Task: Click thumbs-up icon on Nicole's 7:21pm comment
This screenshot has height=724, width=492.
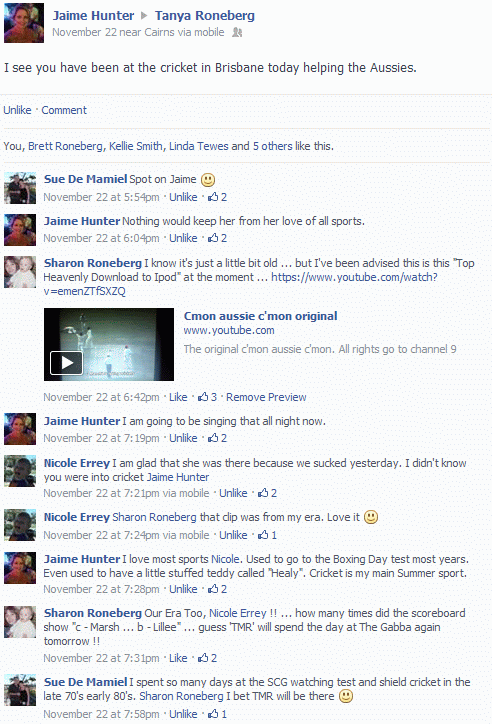Action: [x=263, y=493]
